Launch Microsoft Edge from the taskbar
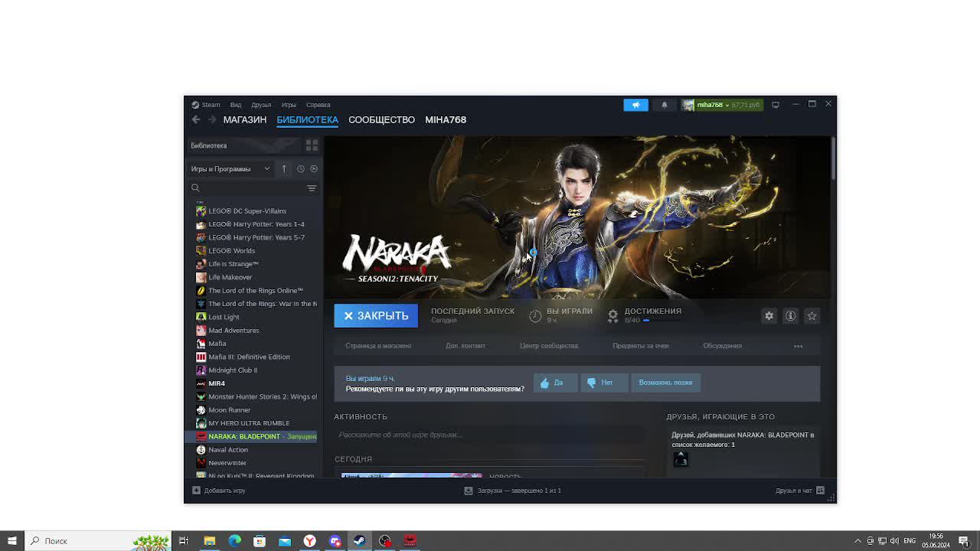Viewport: 980px width, 551px height. (x=234, y=541)
